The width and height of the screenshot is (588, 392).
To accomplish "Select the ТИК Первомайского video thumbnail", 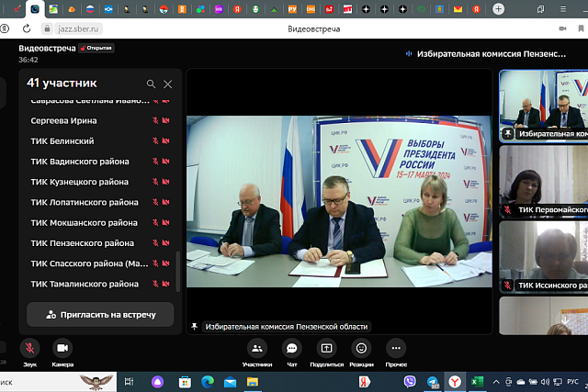I will 543,181.
